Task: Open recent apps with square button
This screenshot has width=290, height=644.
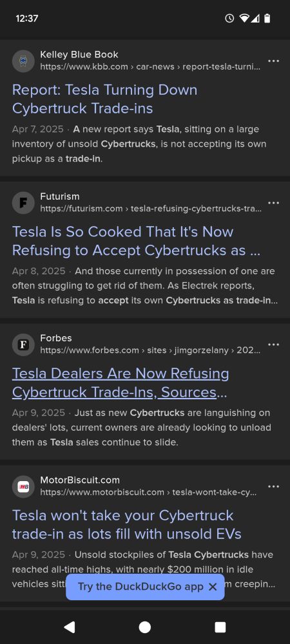Action: coord(220,627)
